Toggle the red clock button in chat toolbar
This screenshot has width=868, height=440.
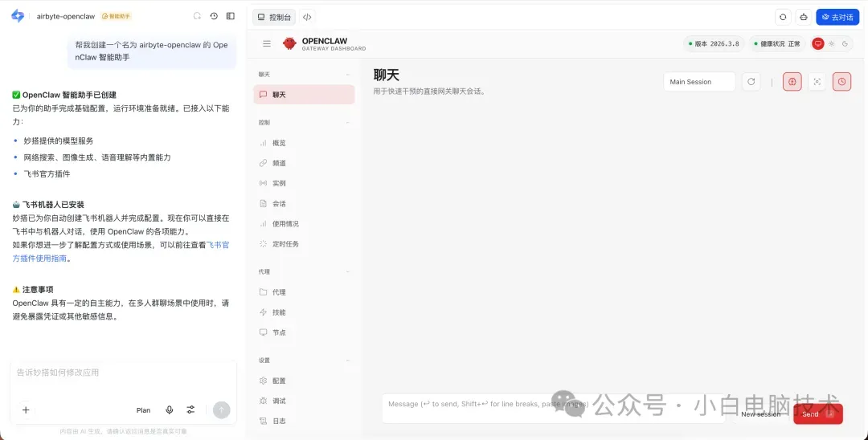click(x=842, y=82)
